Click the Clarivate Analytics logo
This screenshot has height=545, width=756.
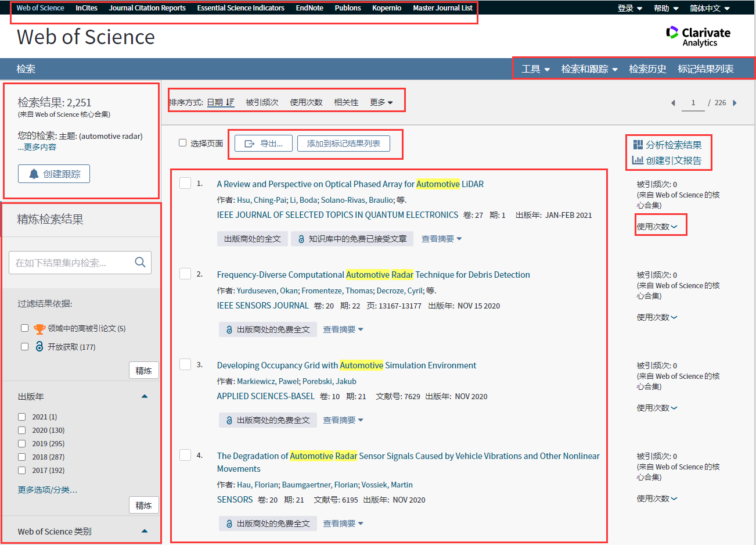point(698,36)
